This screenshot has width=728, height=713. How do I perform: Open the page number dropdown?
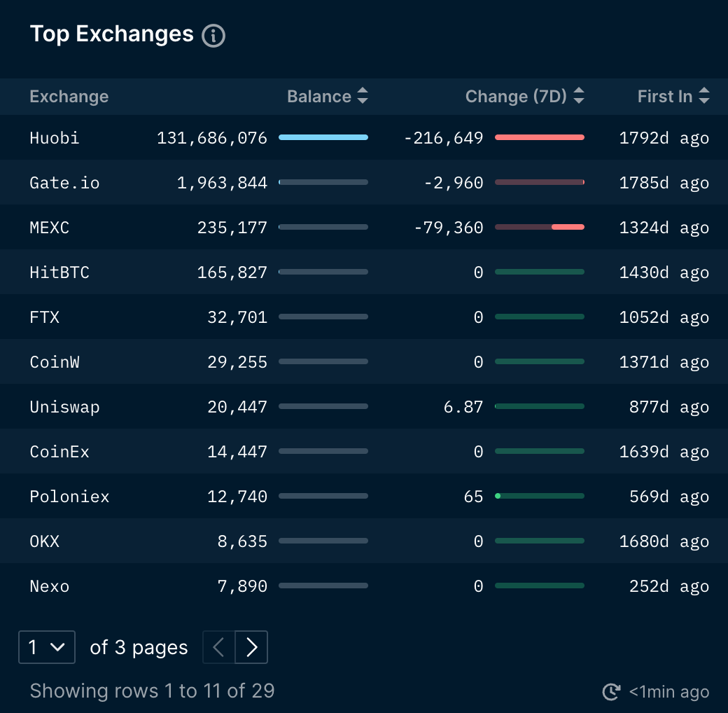(47, 647)
